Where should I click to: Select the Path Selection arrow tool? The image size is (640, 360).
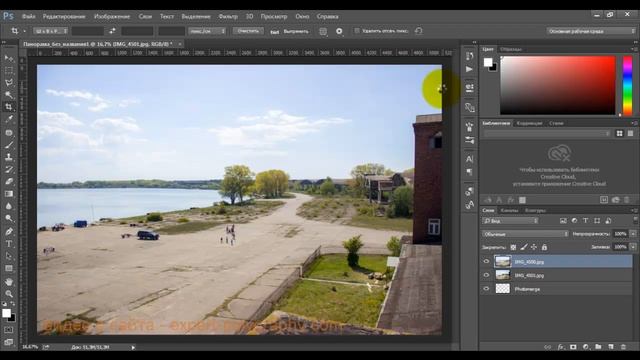[9, 256]
